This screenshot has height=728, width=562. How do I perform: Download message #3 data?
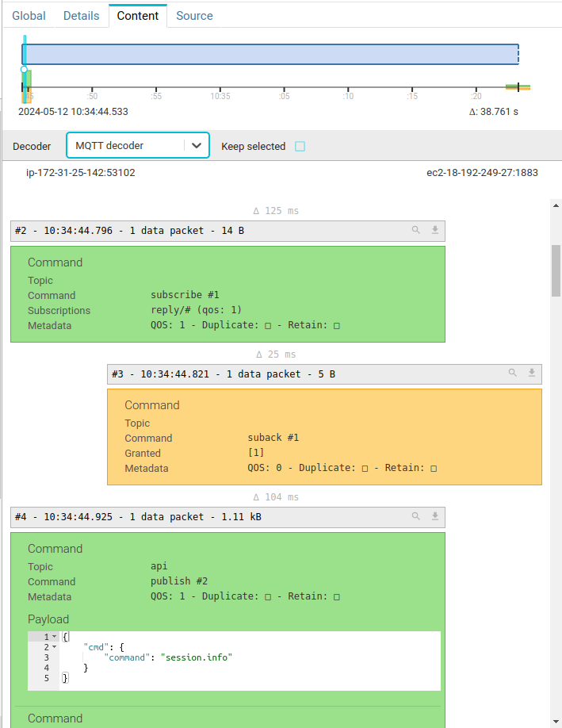coord(531,373)
